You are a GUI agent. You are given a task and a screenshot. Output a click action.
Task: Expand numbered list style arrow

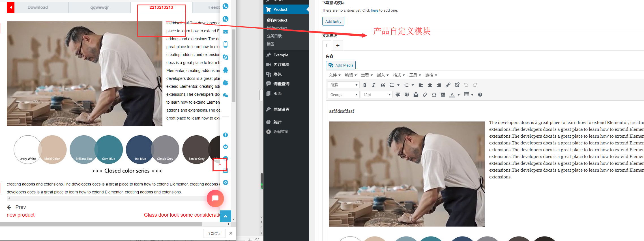click(x=413, y=85)
